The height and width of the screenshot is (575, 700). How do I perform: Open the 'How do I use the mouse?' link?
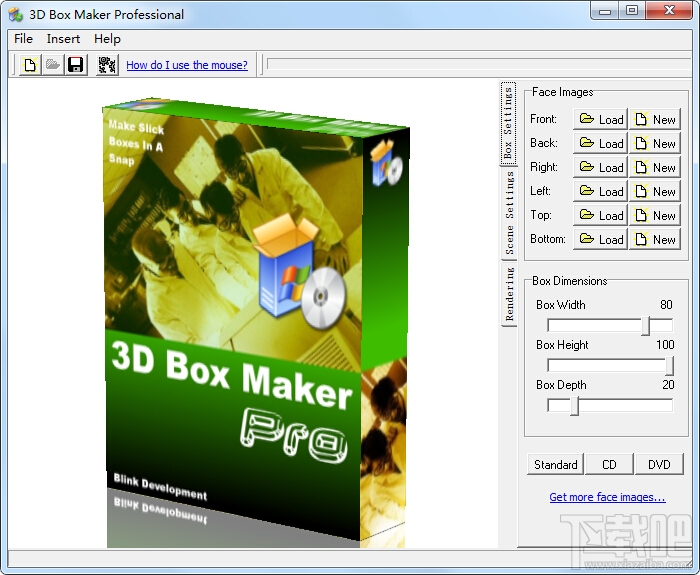pos(187,65)
